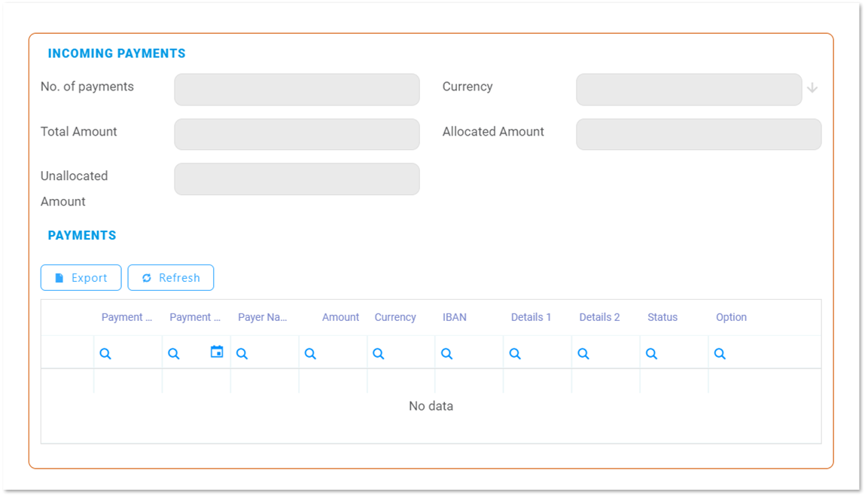Viewport: 868px width, 498px height.
Task: Sort by the Amount column header
Action: coord(340,317)
